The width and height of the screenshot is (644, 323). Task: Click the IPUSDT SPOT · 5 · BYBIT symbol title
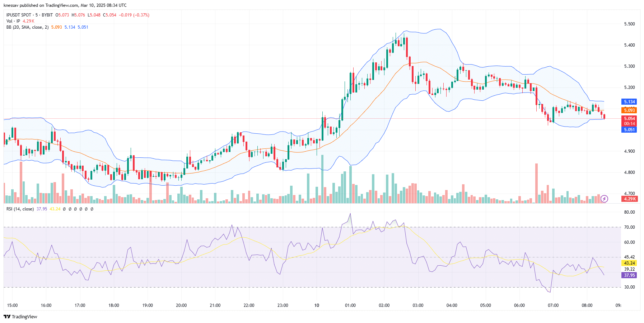coord(29,15)
